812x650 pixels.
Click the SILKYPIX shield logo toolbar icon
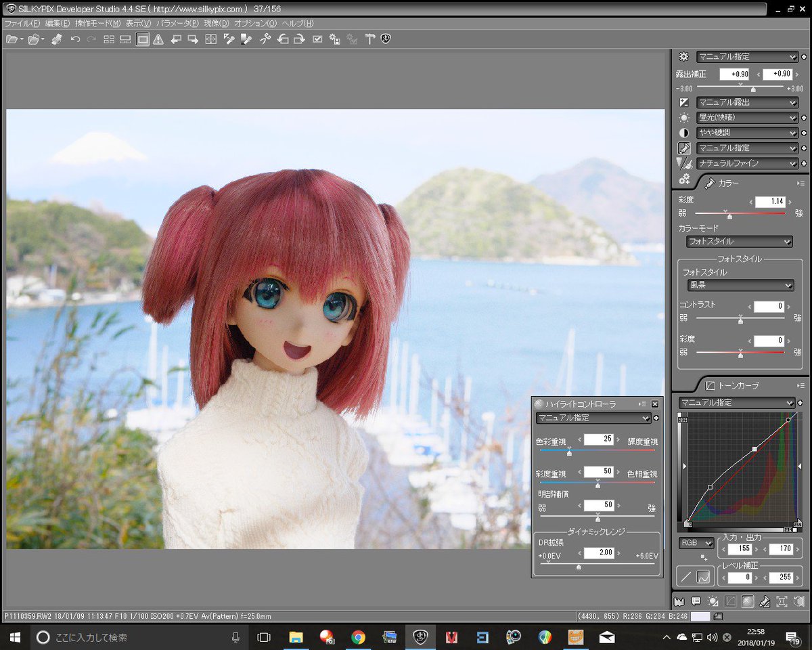pos(386,40)
